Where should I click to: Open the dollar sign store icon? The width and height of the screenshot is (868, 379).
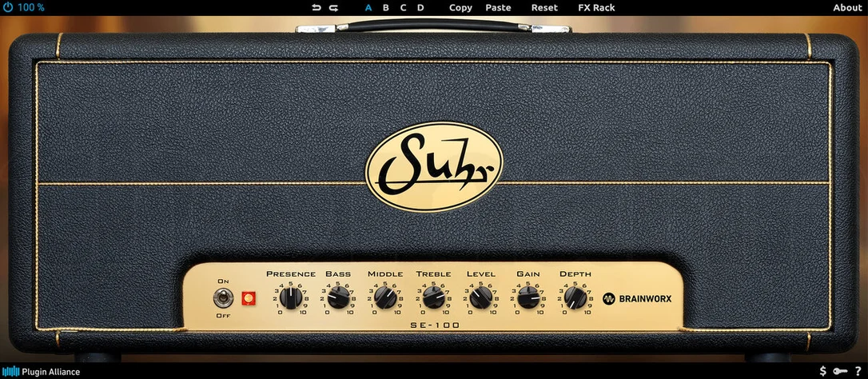[x=823, y=371]
